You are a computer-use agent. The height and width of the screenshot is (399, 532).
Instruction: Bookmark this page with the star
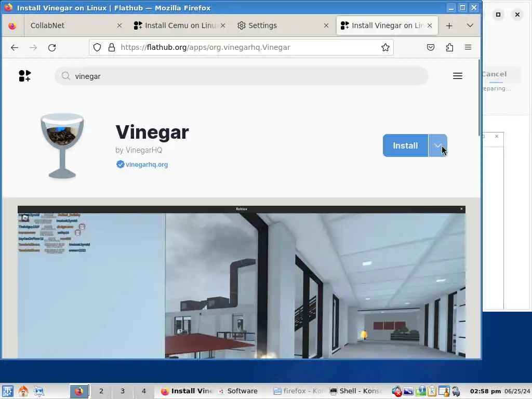[385, 47]
